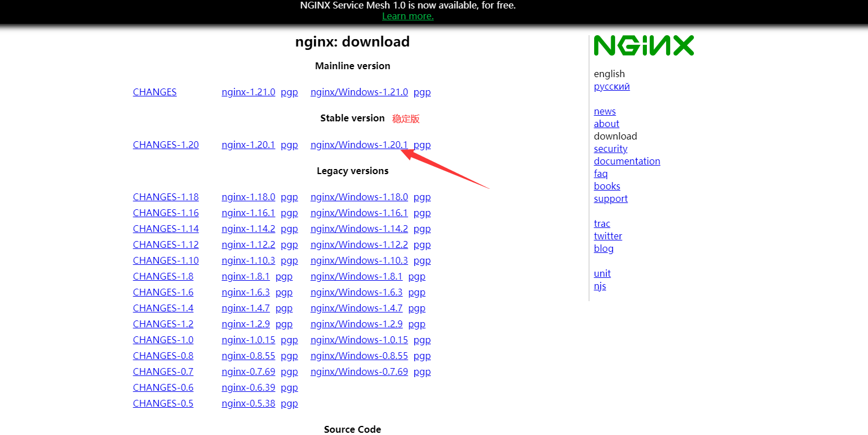Image resolution: width=868 pixels, height=435 pixels.
Task: Download nginx-0.7.69 source
Action: pyautogui.click(x=248, y=371)
